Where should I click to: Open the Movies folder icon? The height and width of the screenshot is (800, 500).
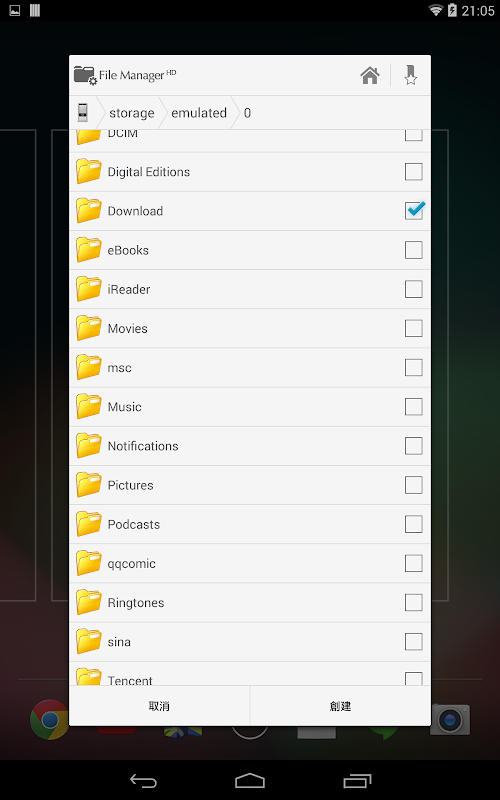pyautogui.click(x=89, y=328)
